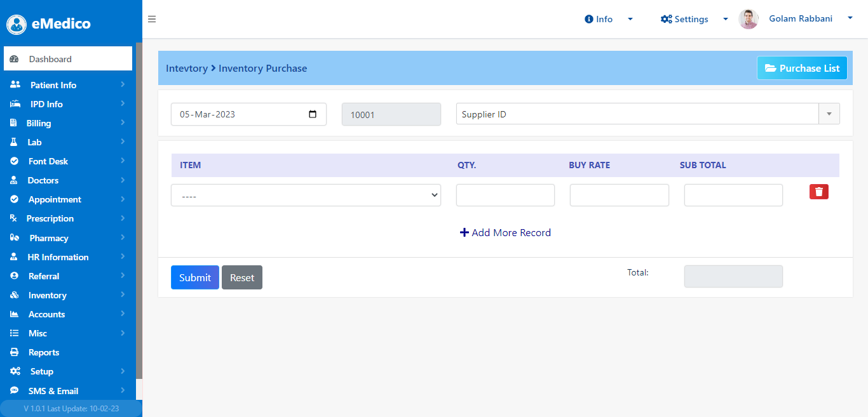This screenshot has height=417, width=868.
Task: Open the Purchase List button
Action: pos(802,68)
